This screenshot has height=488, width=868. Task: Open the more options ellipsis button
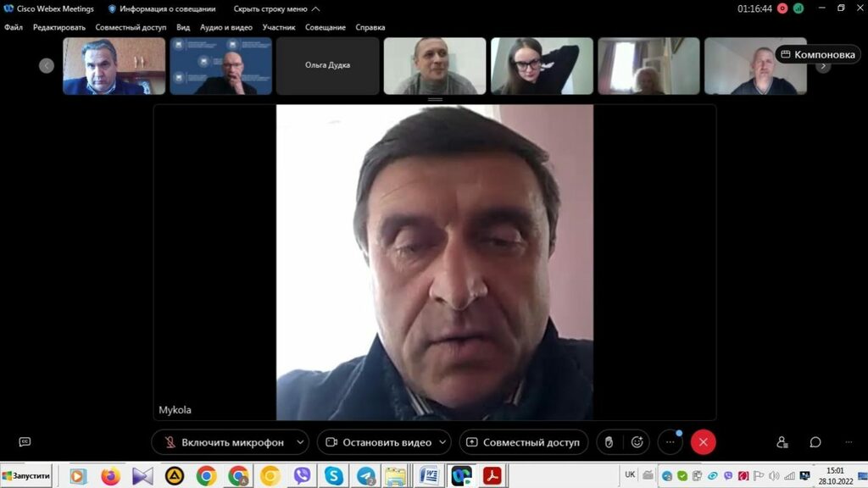tap(670, 442)
